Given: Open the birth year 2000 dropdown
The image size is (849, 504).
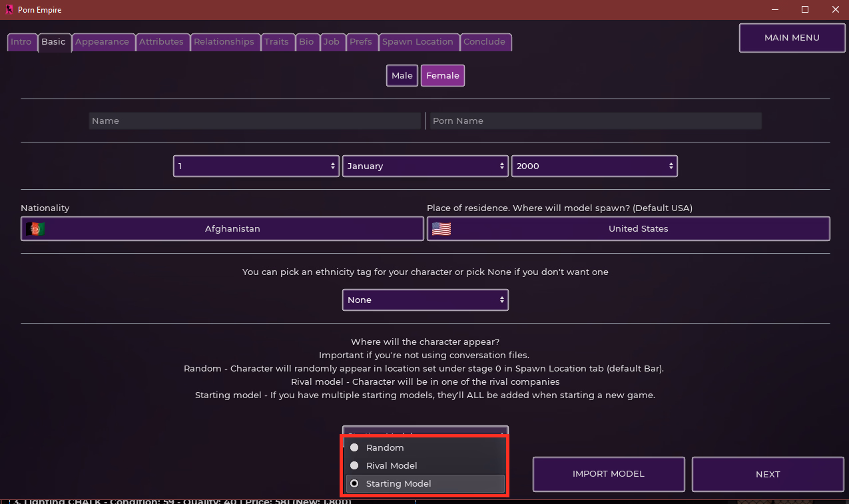Looking at the screenshot, I should click(594, 166).
